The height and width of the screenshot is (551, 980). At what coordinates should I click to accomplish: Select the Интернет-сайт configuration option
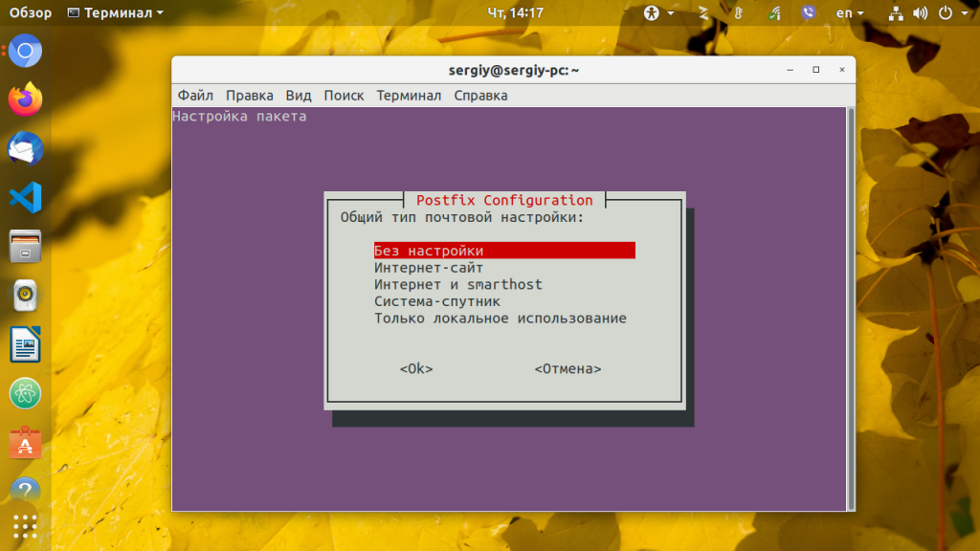(429, 267)
